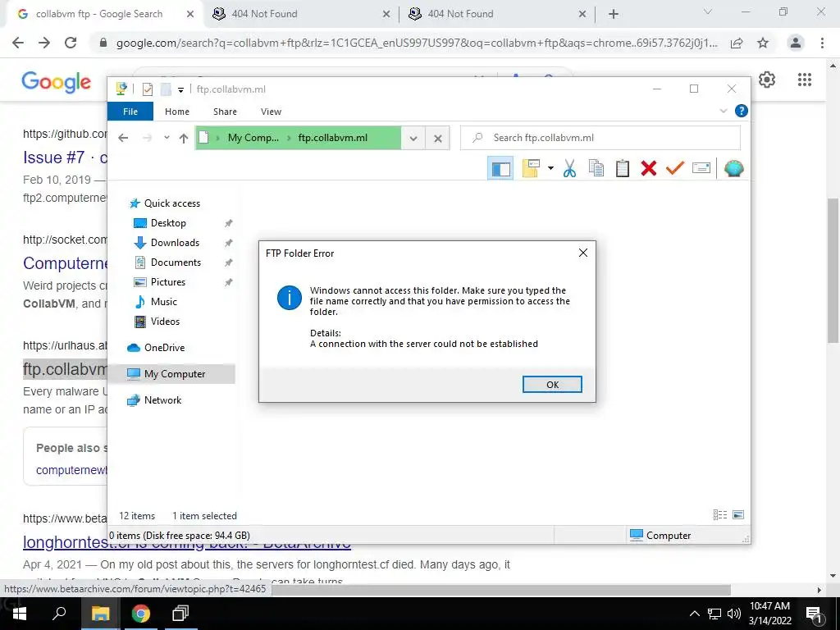Go up one folder level
This screenshot has width=840, height=630.
[184, 138]
